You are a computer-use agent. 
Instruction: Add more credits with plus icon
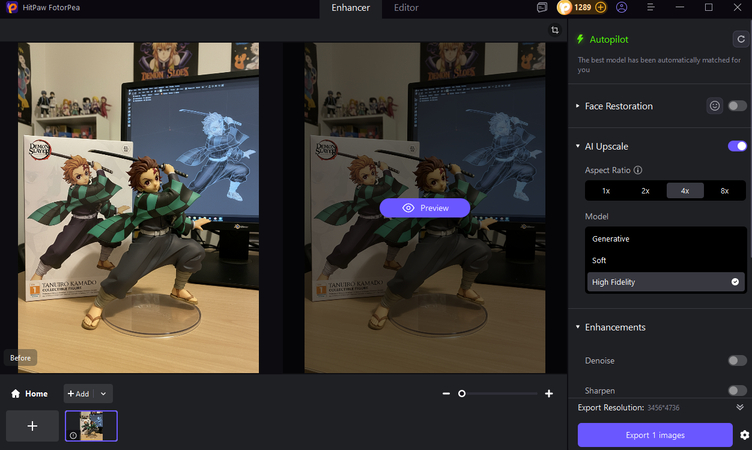tap(600, 7)
